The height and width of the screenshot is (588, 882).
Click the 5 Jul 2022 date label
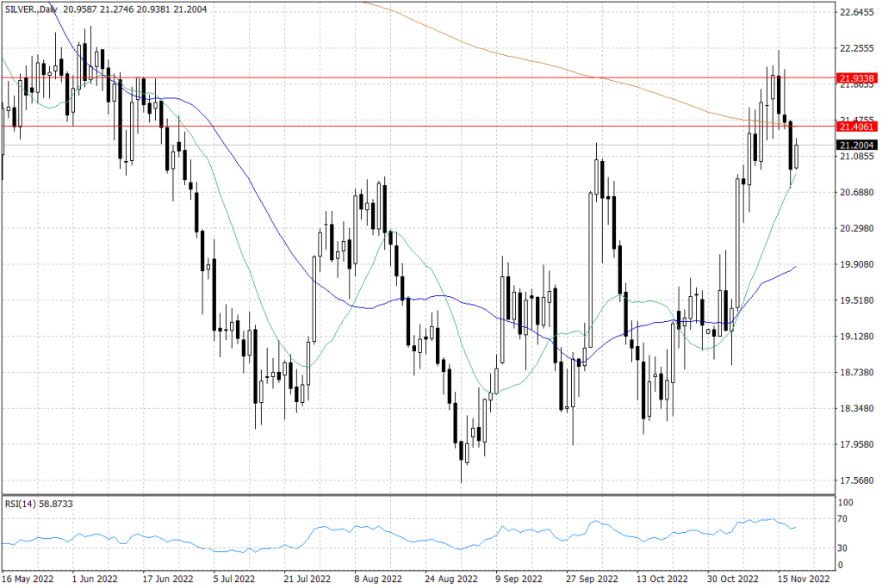click(232, 578)
